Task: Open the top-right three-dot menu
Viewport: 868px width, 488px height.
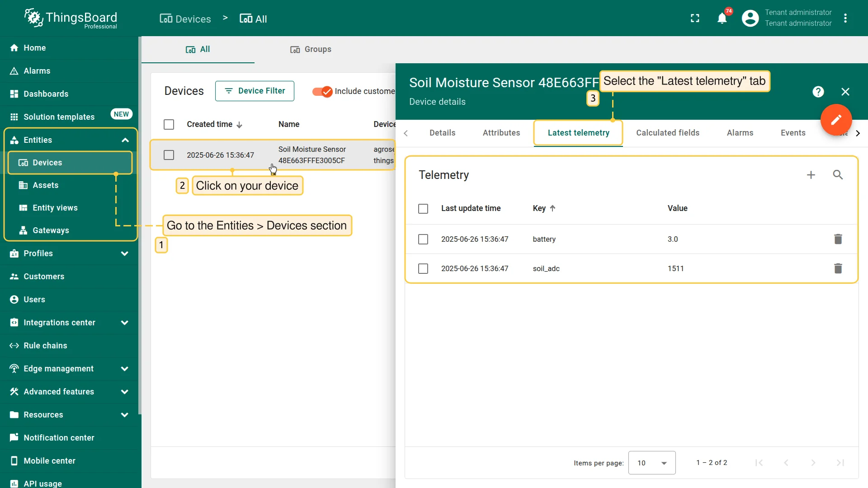Action: coord(845,18)
